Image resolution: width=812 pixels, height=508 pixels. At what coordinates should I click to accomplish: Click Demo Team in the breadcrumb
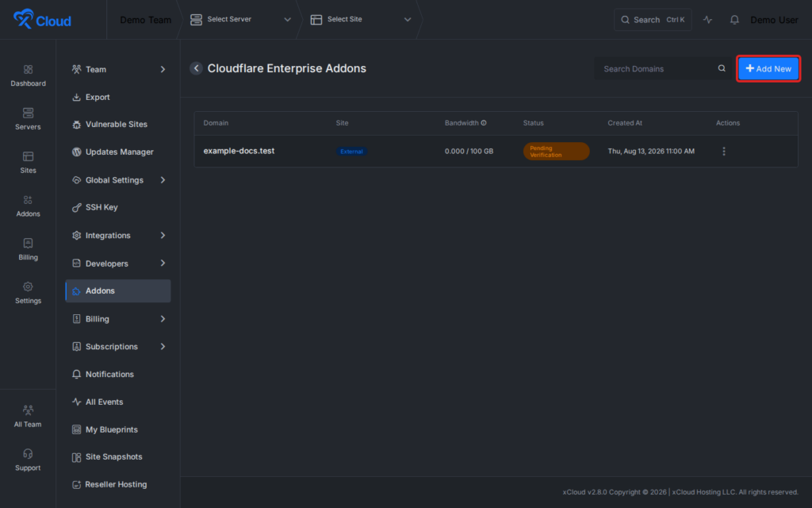pyautogui.click(x=146, y=20)
